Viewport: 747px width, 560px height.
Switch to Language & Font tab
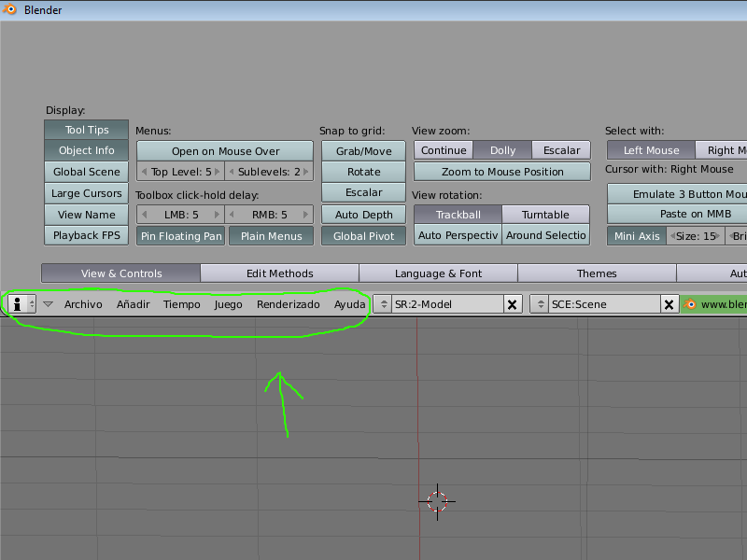[438, 273]
